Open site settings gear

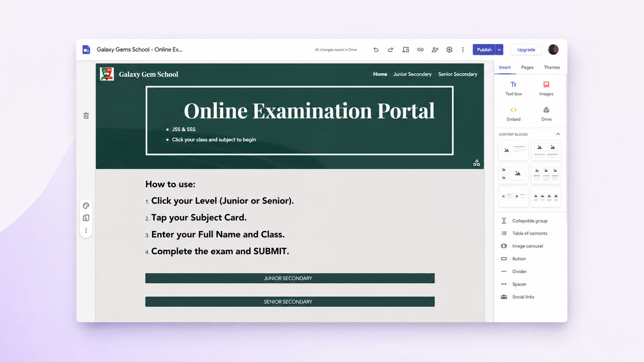[449, 50]
